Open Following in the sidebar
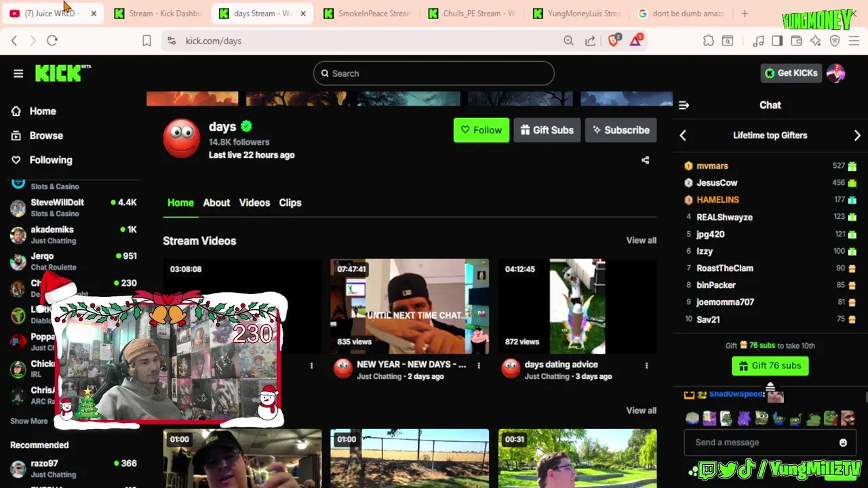This screenshot has height=488, width=868. click(x=51, y=160)
